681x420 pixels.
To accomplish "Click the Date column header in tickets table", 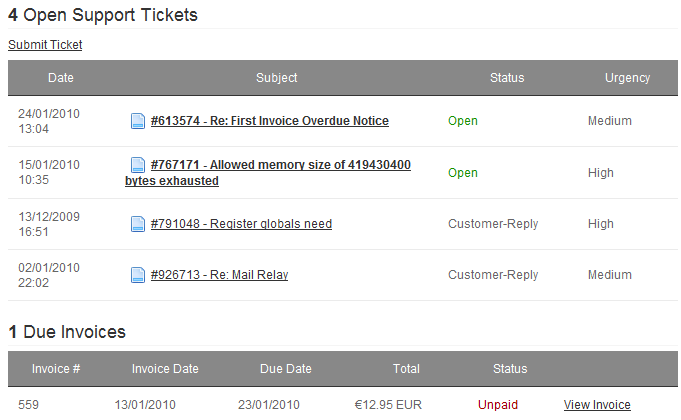I will pos(61,78).
